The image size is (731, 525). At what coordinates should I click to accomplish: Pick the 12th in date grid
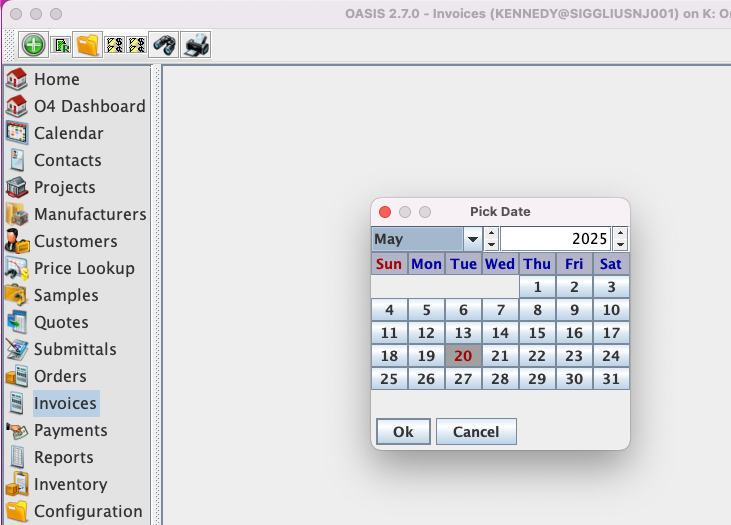(x=426, y=333)
